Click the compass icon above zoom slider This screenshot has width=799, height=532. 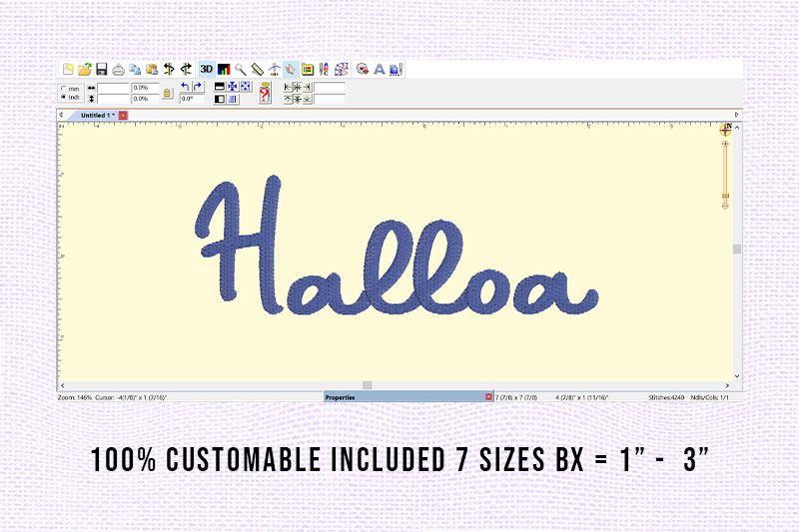coord(726,130)
